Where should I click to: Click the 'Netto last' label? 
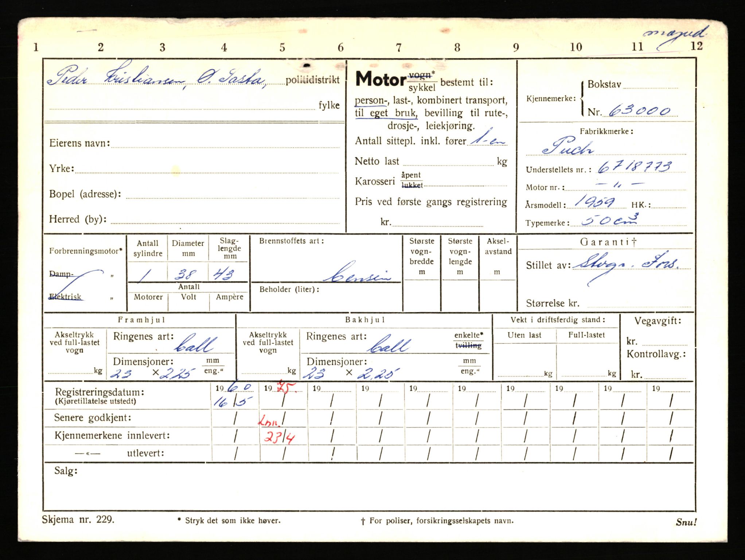click(377, 161)
